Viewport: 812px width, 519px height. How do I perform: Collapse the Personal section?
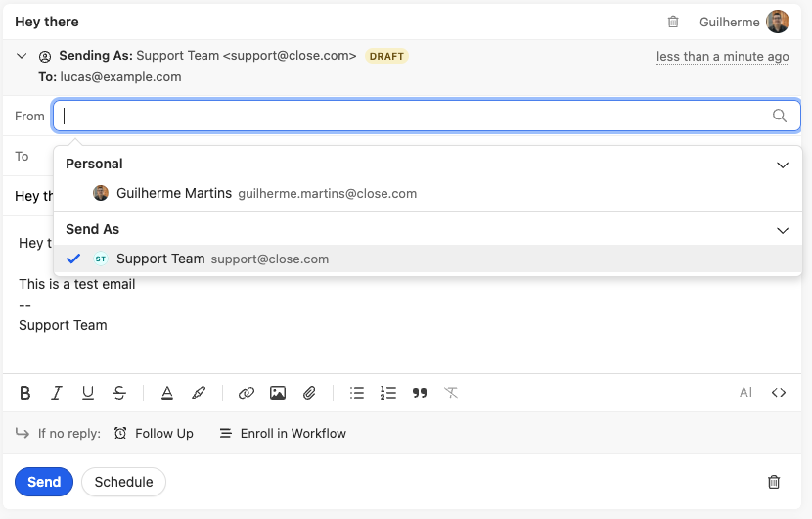click(783, 165)
